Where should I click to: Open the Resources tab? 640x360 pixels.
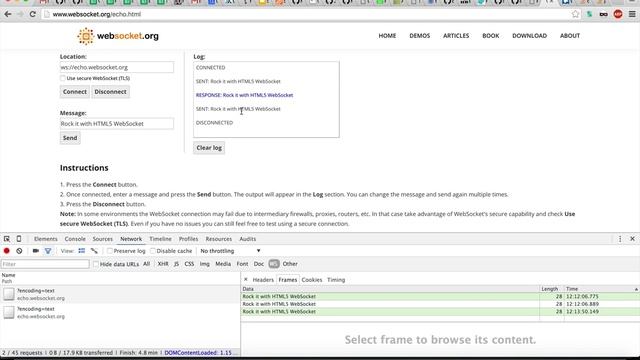219,239
